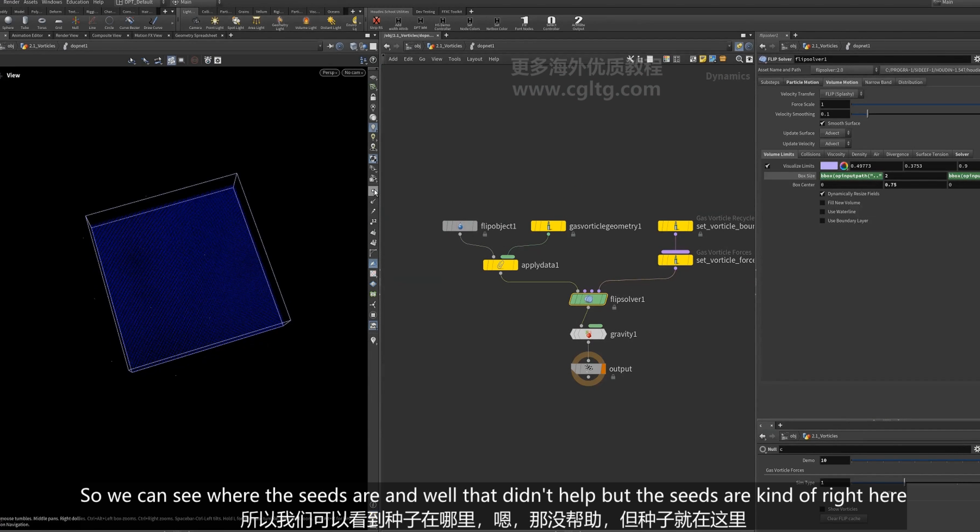Click the viewport help question icon
This screenshot has height=532, width=980.
click(x=373, y=60)
